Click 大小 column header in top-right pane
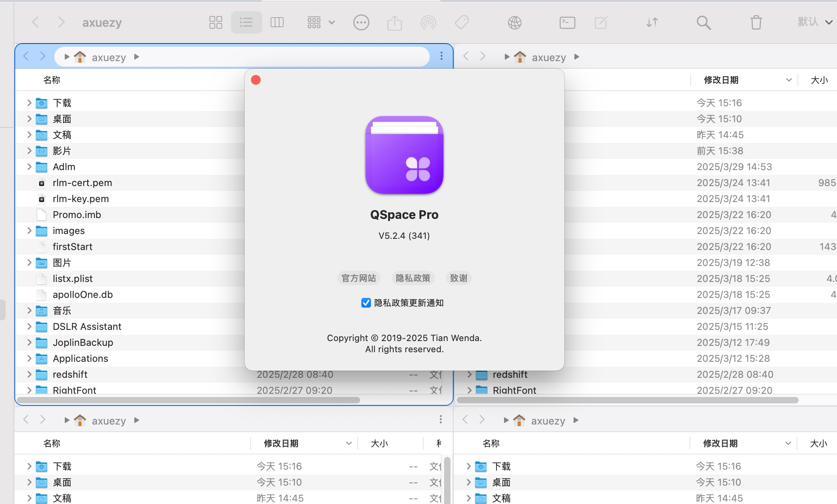 [x=819, y=80]
